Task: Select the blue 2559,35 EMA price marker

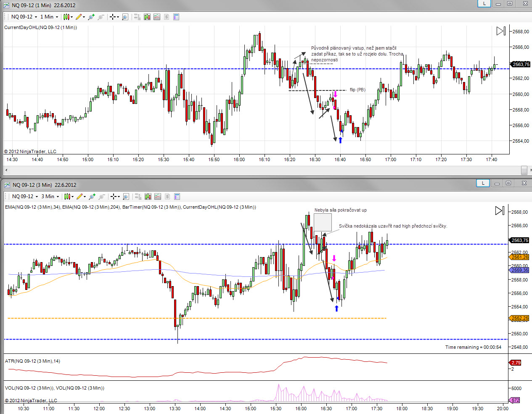Action: (519, 270)
